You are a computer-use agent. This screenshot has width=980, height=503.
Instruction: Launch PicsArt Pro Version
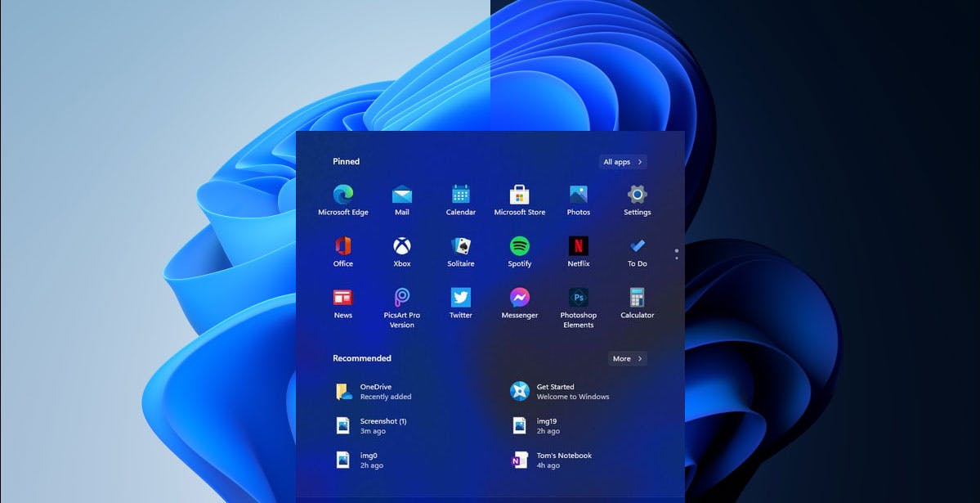[x=401, y=300]
